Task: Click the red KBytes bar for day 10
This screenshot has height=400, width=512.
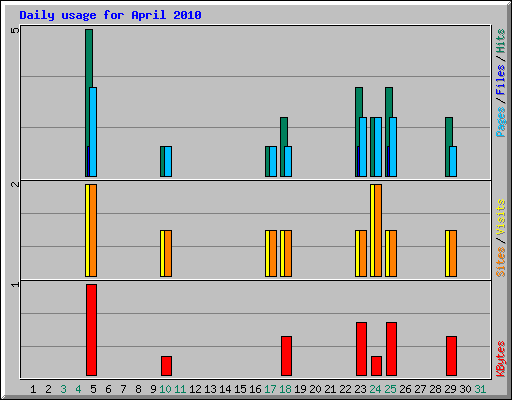Action: [166, 366]
